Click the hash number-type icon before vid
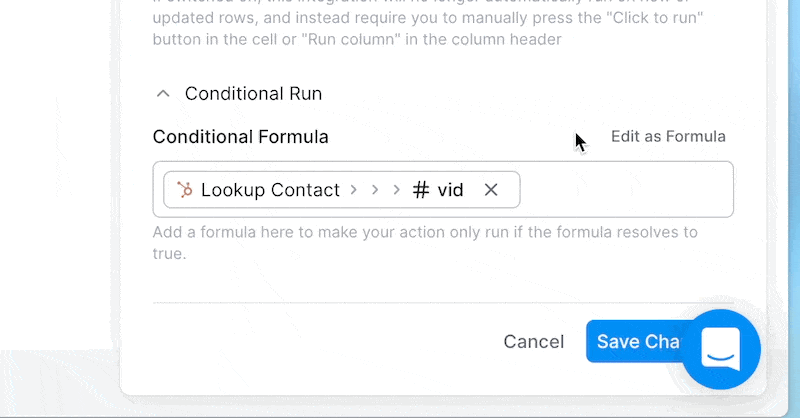The width and height of the screenshot is (800, 418). [420, 190]
